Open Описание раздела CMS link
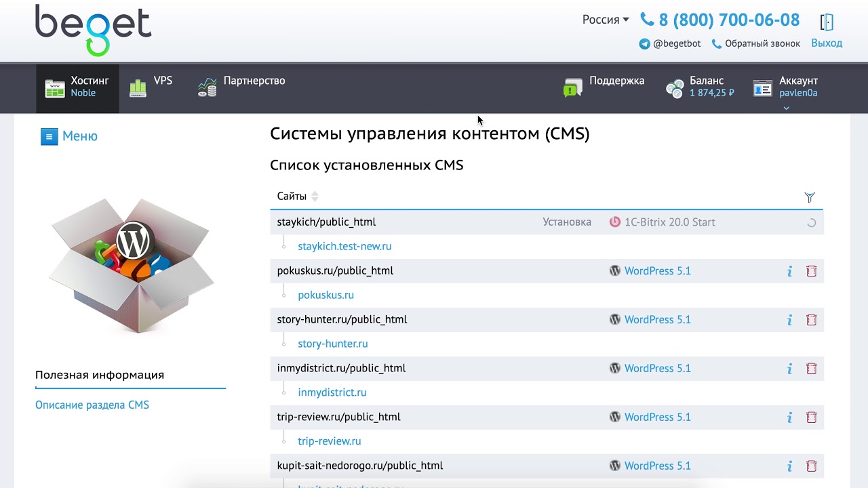868x488 pixels. click(x=92, y=405)
